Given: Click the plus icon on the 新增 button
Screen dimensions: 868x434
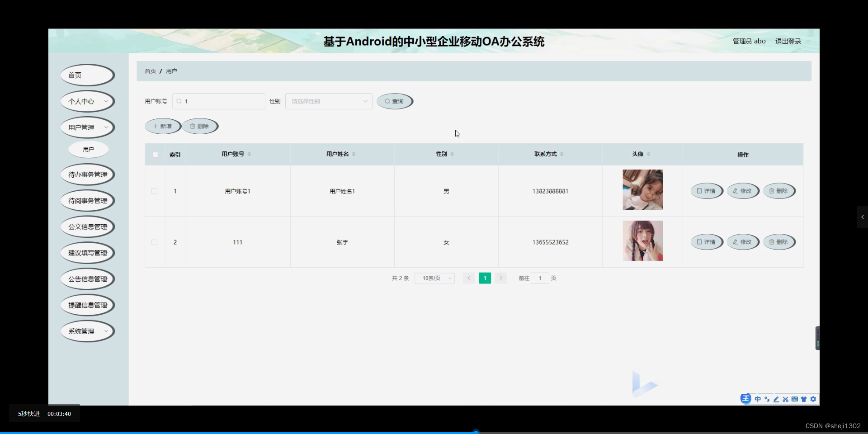Looking at the screenshot, I should (x=155, y=126).
